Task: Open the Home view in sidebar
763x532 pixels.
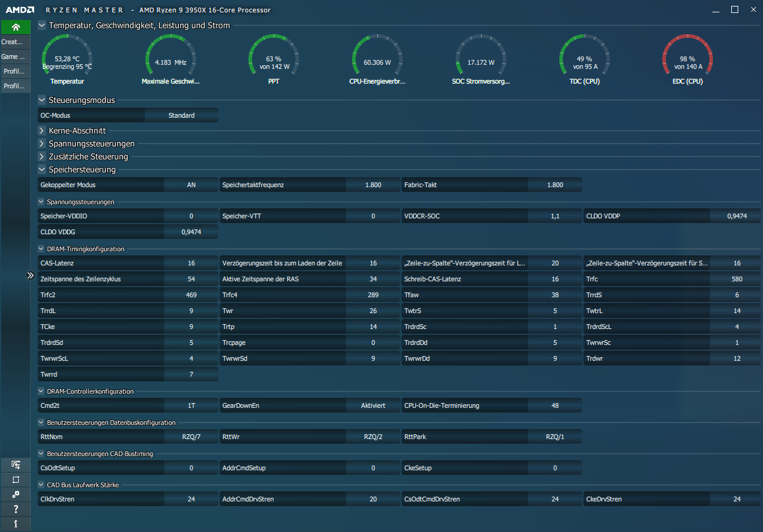Action: pyautogui.click(x=15, y=27)
